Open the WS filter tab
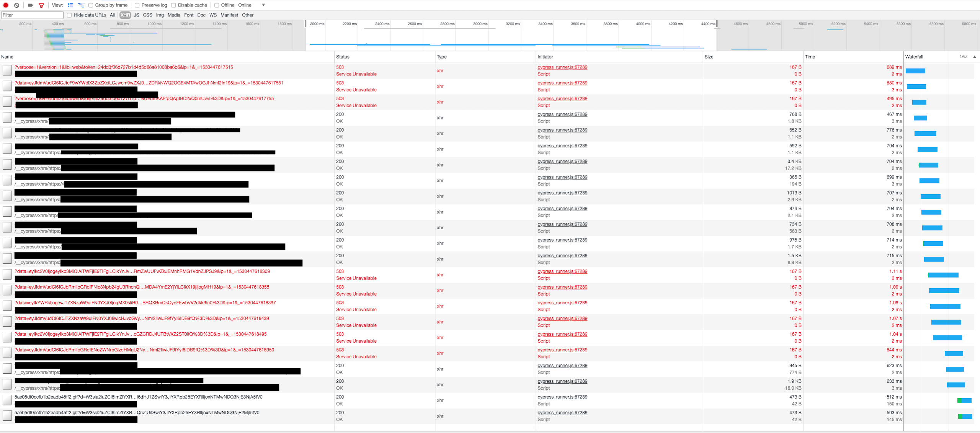The width and height of the screenshot is (980, 433). tap(213, 15)
